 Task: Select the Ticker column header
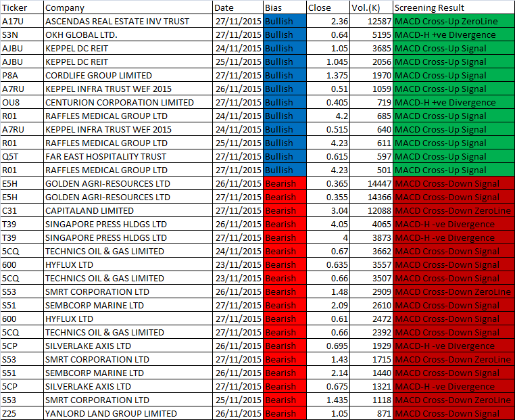point(22,7)
